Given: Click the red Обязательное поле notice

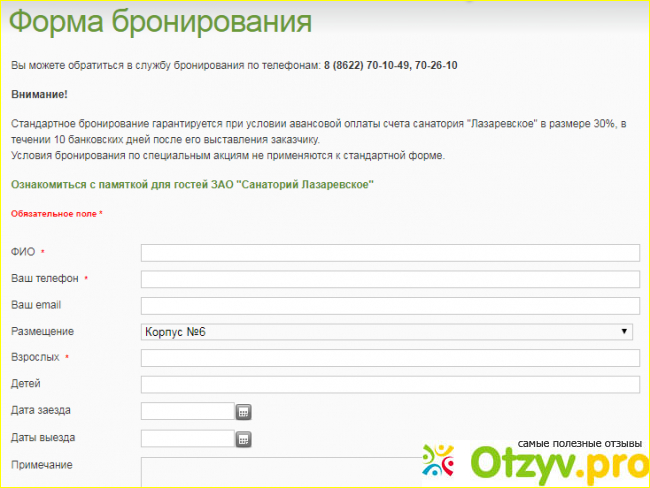Looking at the screenshot, I should [56, 214].
